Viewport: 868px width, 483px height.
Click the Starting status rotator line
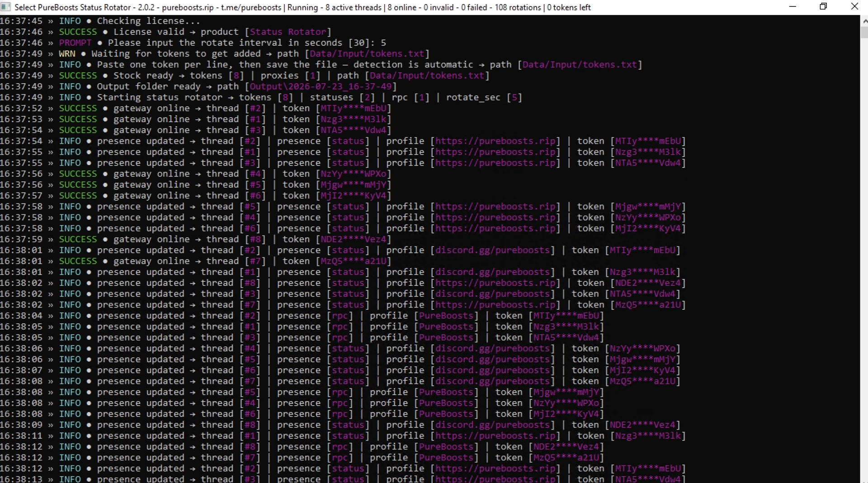point(261,97)
